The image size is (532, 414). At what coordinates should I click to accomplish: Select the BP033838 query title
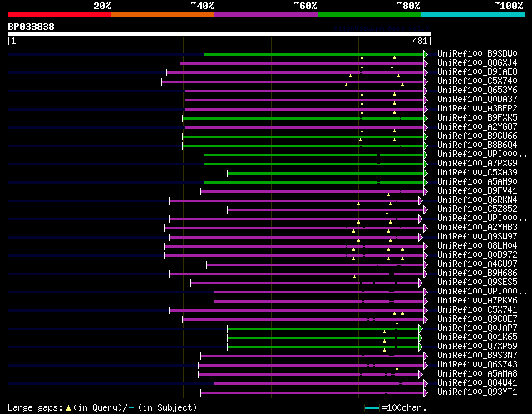[32, 27]
